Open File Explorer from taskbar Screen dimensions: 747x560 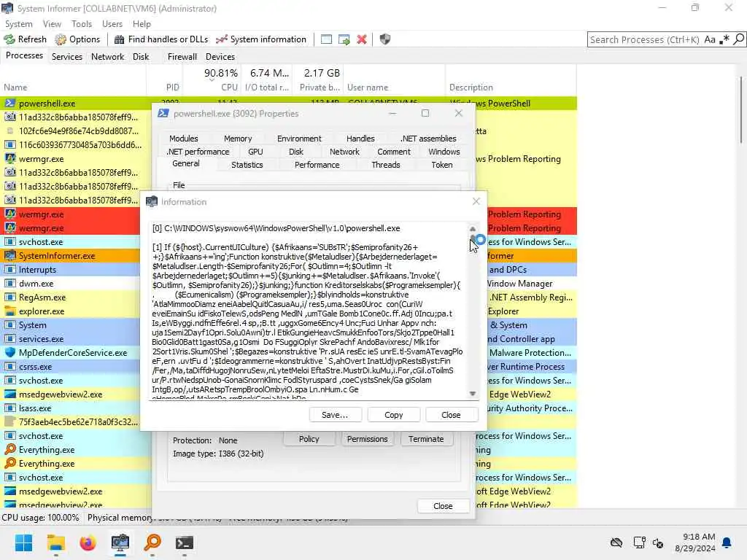click(x=55, y=542)
